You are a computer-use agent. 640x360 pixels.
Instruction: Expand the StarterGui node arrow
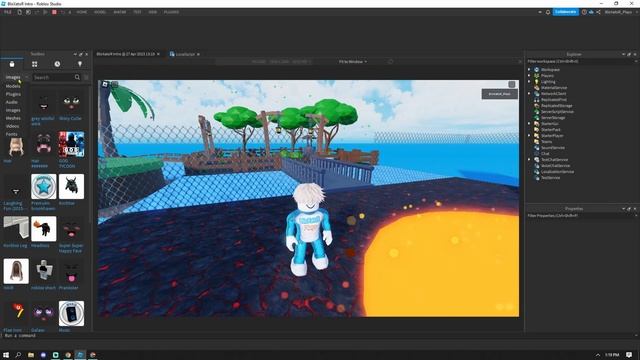coord(529,124)
